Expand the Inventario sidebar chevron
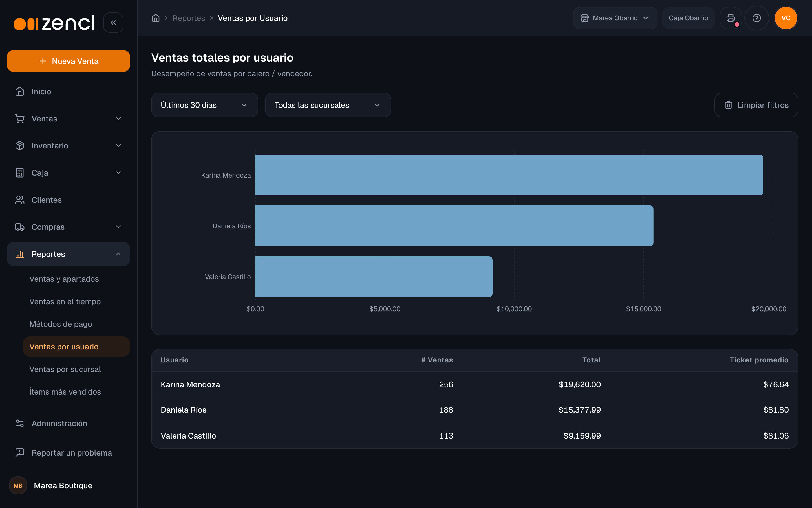The image size is (812, 508). click(x=118, y=145)
